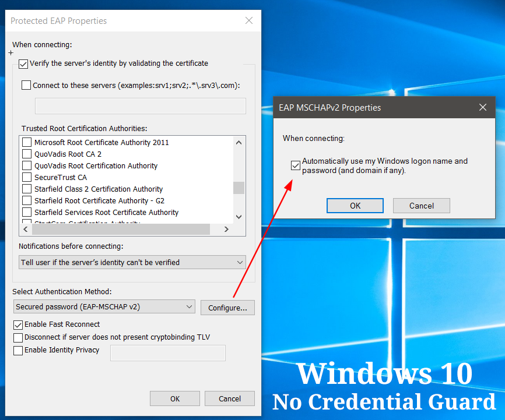This screenshot has width=505, height=420.
Task: Click certificate list scroll down arrow
Action: (239, 217)
